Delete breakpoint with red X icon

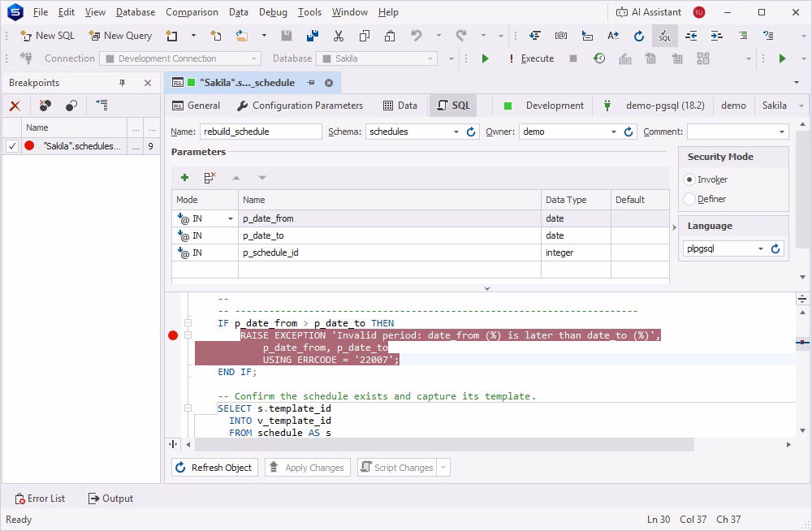[x=15, y=106]
